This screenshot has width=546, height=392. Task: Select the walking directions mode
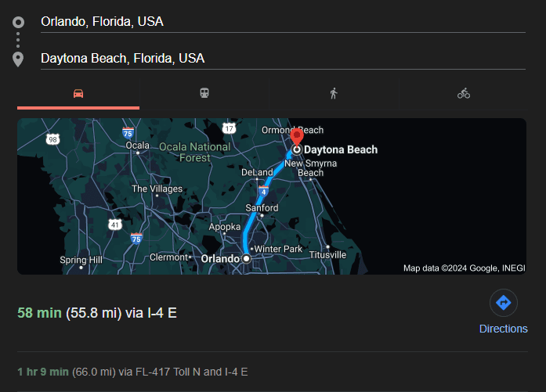pos(334,93)
